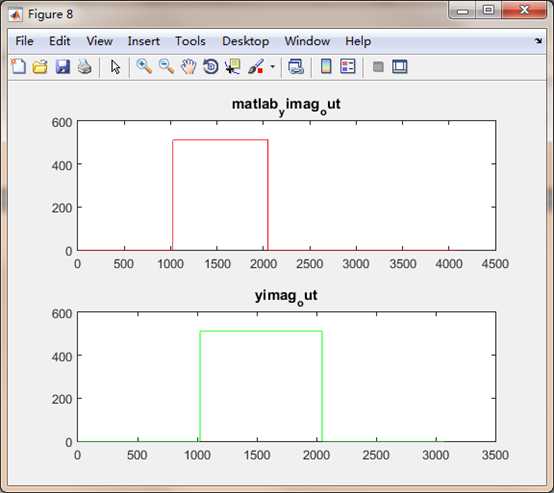Image resolution: width=554 pixels, height=493 pixels.
Task: Click the New Figure icon
Action: (18, 66)
